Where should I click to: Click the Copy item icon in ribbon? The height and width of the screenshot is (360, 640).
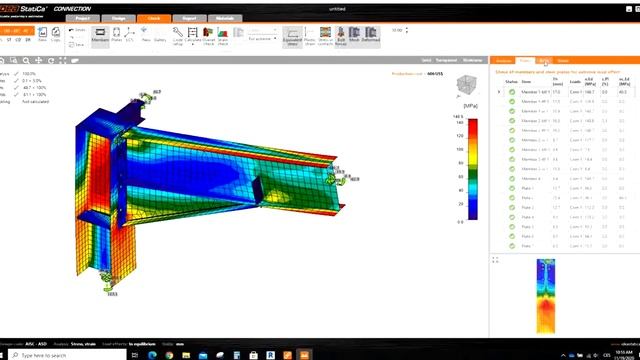(56, 34)
